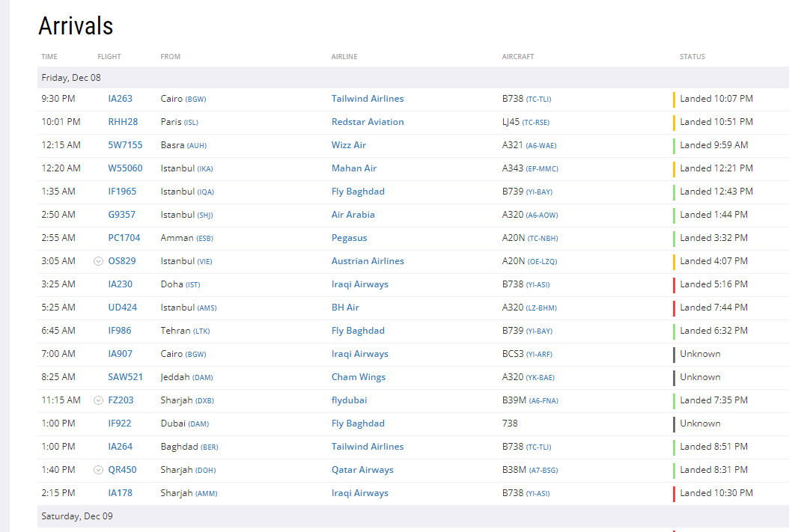Select the Austrian Airlines link

point(368,261)
